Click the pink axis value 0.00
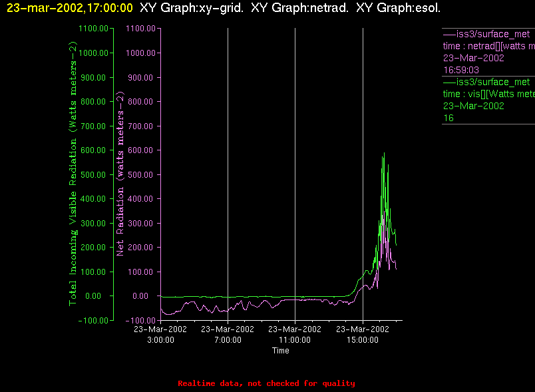 140,295
